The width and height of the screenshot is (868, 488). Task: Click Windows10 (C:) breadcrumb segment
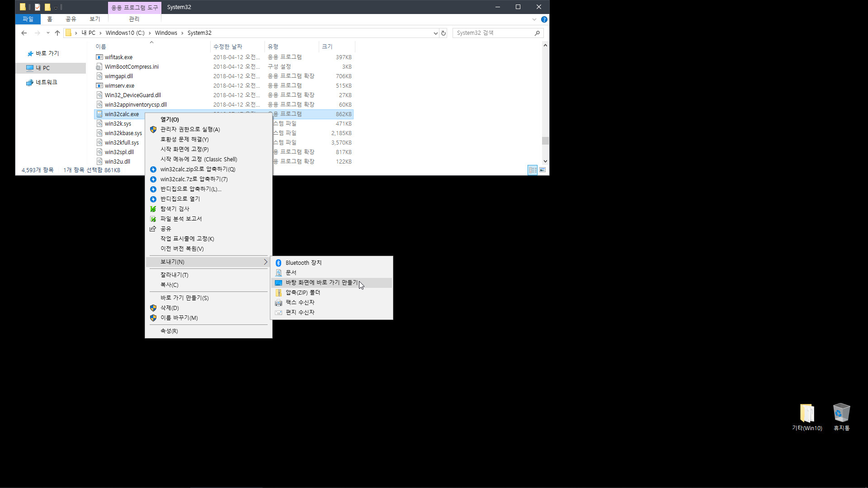[x=125, y=33]
